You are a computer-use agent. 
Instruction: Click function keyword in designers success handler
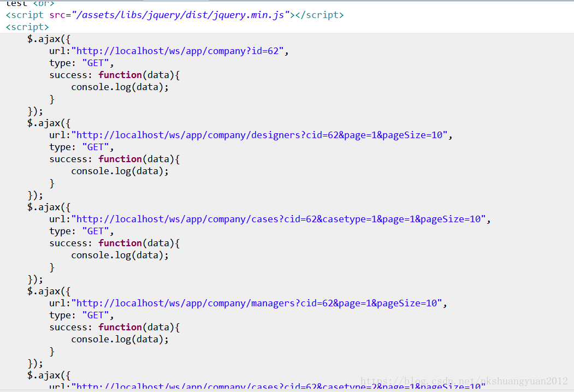tap(120, 159)
